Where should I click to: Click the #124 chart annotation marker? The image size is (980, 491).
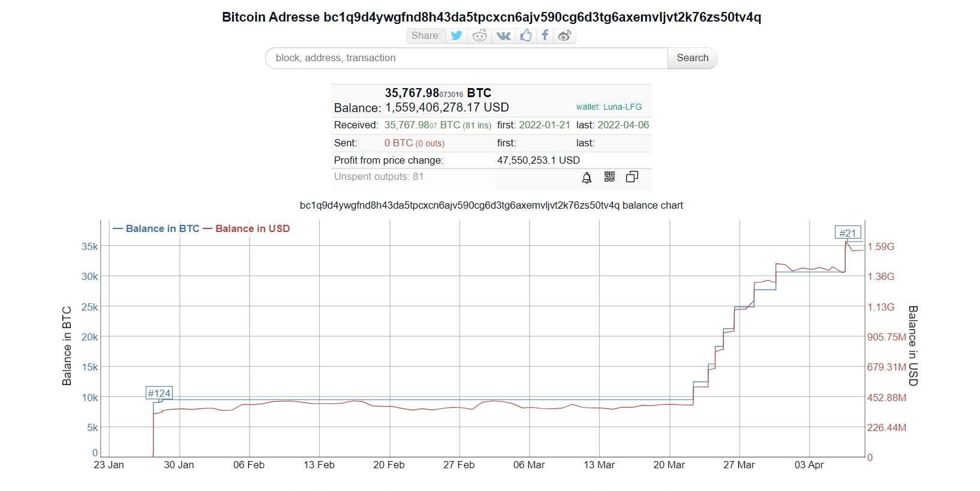coord(159,393)
